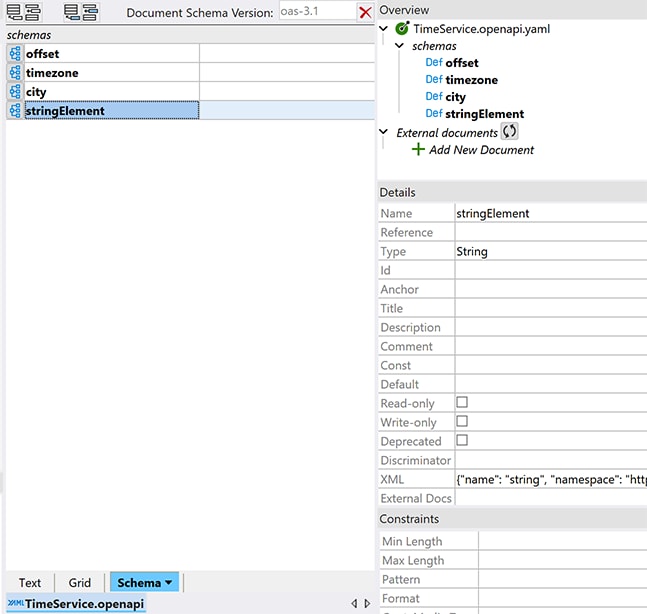Click the External Docs value field

[551, 498]
